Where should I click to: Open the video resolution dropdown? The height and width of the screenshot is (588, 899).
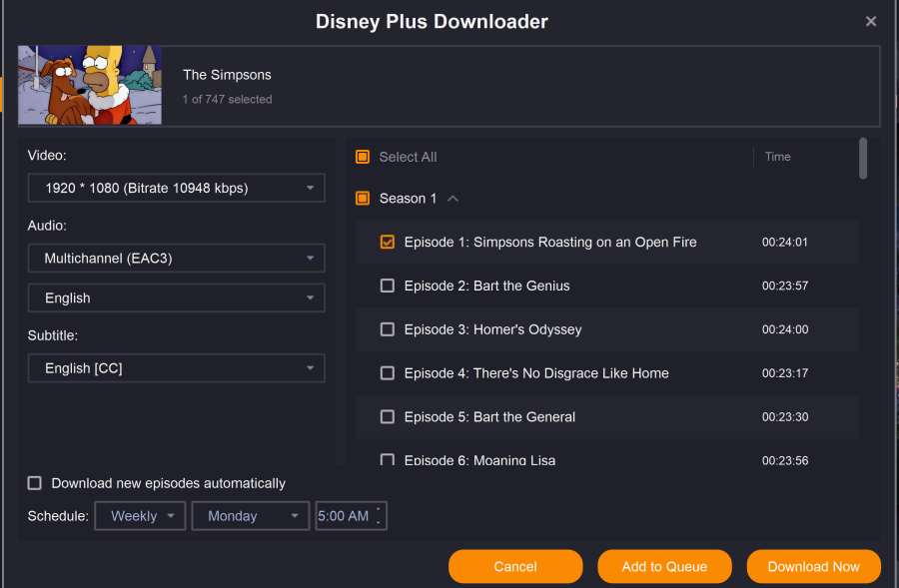tap(176, 188)
